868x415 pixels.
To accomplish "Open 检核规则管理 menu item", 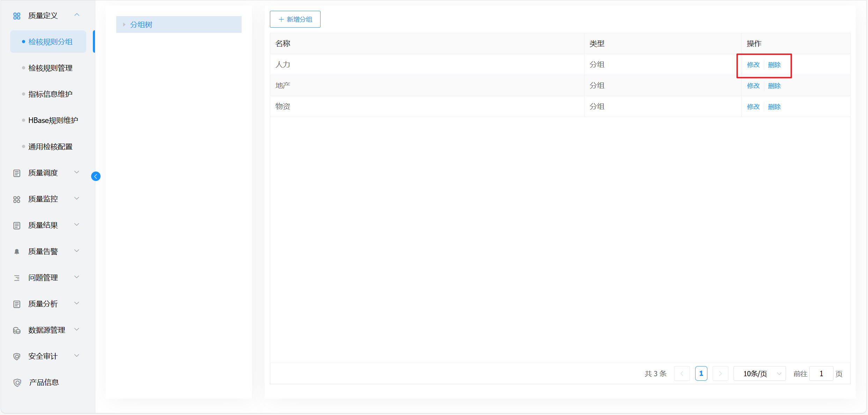I will click(x=50, y=68).
